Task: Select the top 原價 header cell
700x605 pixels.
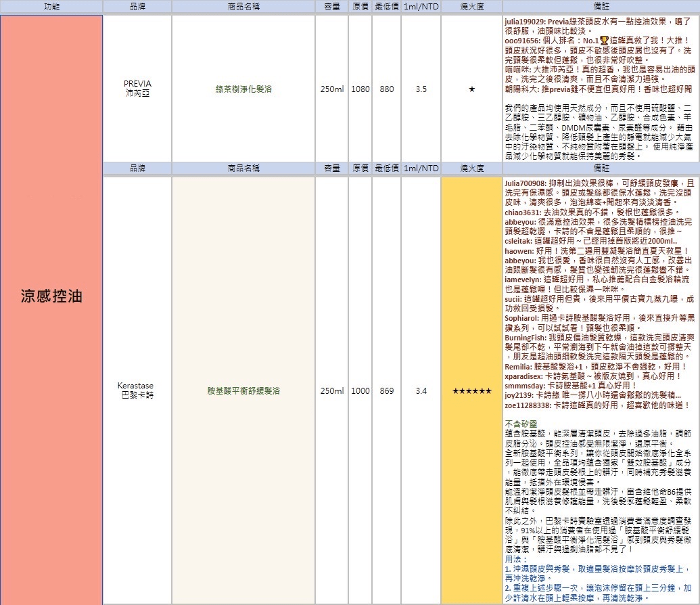Action: 360,6
